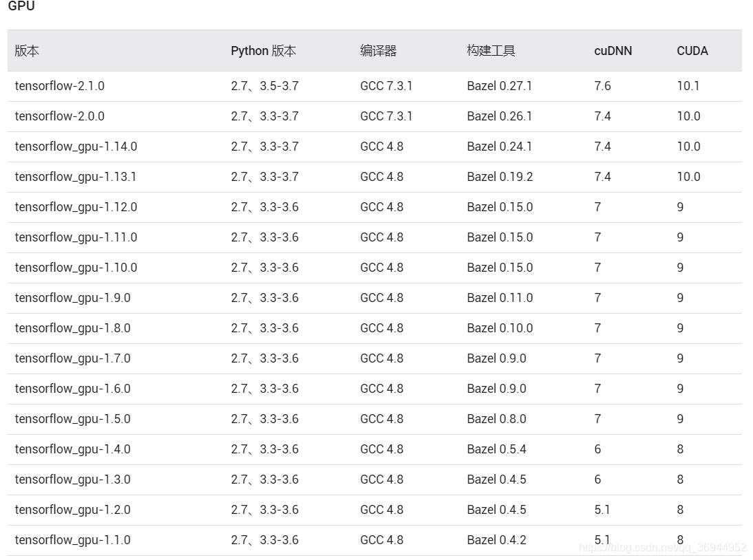
Task: Click CUDA 10.0 in tensorflow_gpu-1.14.0 row
Action: point(689,147)
